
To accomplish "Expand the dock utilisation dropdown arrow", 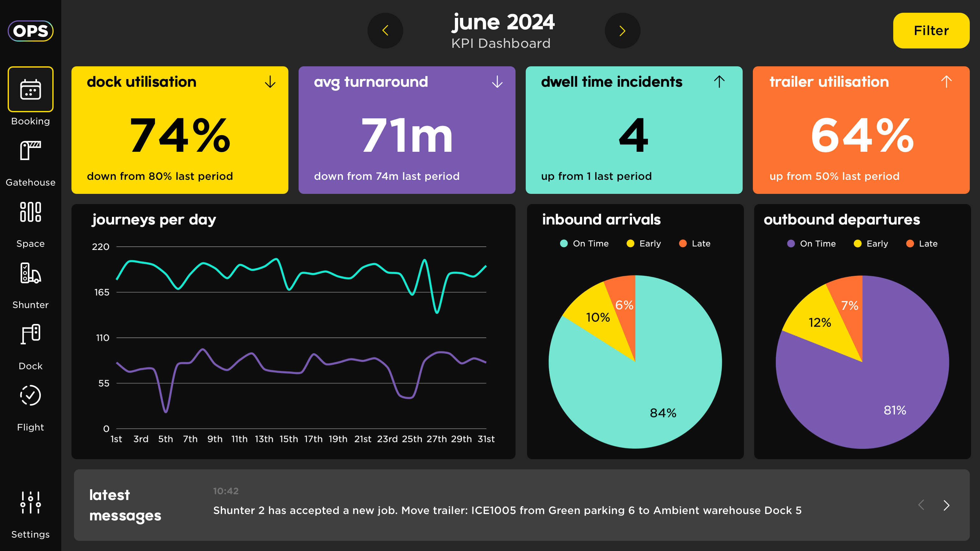I will pyautogui.click(x=269, y=82).
